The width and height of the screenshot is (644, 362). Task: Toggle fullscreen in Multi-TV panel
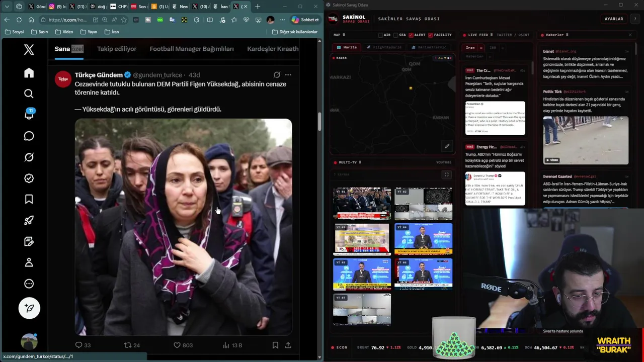446,174
